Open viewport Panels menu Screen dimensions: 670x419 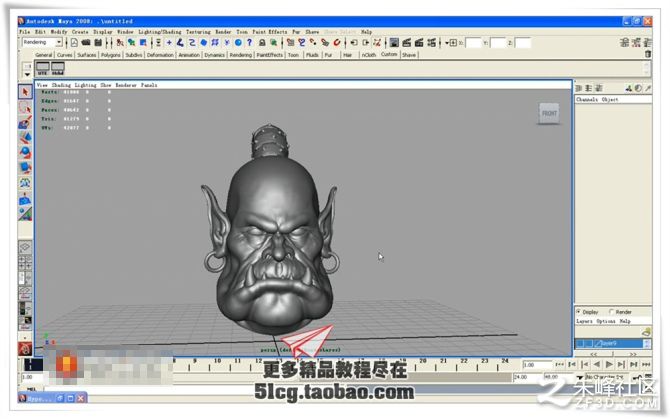pos(149,85)
